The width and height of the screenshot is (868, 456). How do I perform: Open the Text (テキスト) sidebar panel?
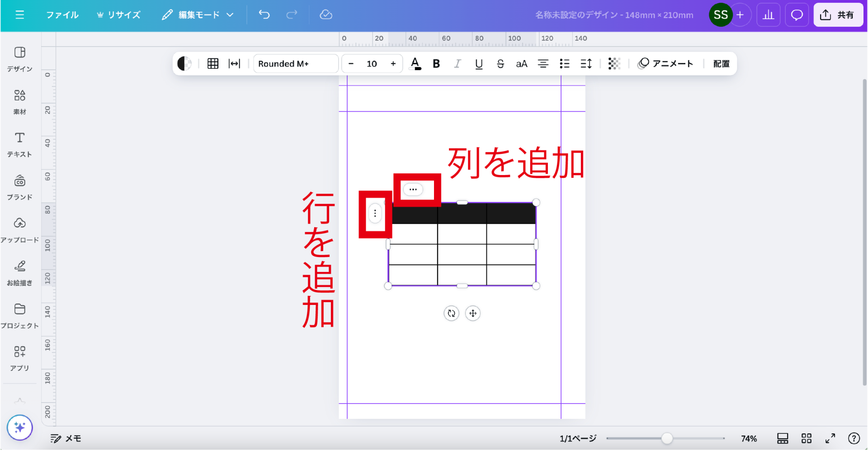tap(19, 144)
